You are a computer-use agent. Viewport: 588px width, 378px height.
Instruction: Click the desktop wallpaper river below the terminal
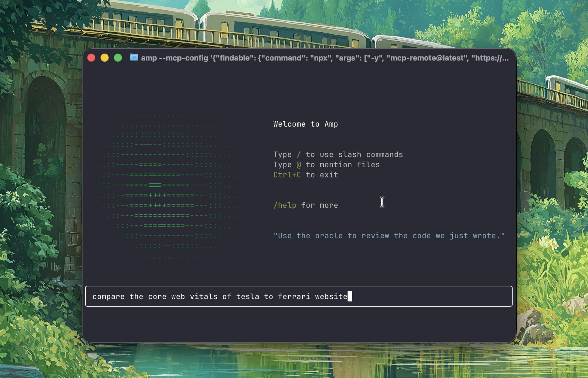click(x=295, y=361)
